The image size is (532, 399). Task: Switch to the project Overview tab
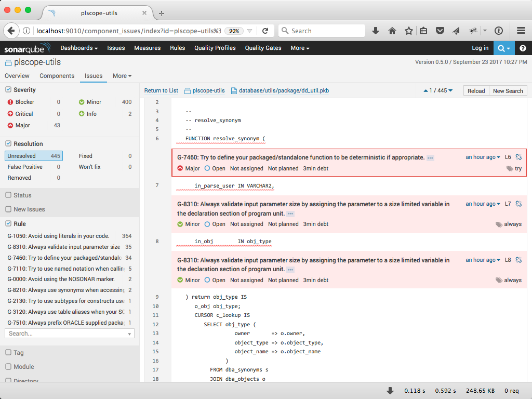click(x=17, y=76)
